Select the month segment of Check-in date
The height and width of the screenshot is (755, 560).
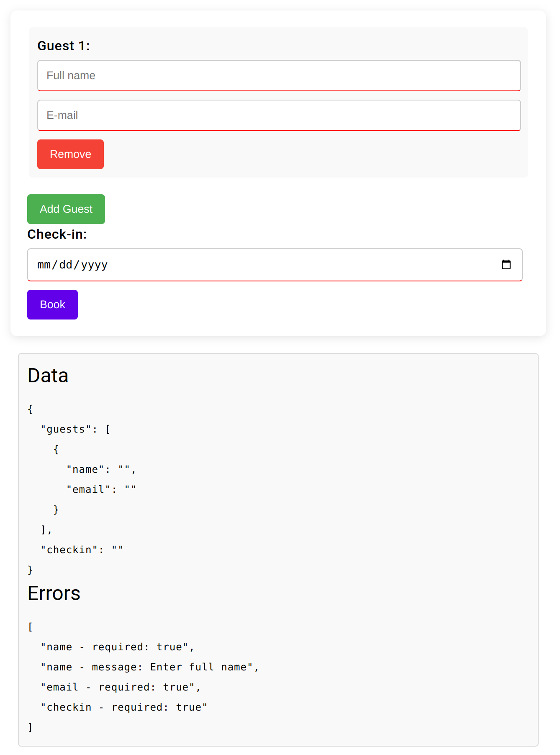click(44, 265)
